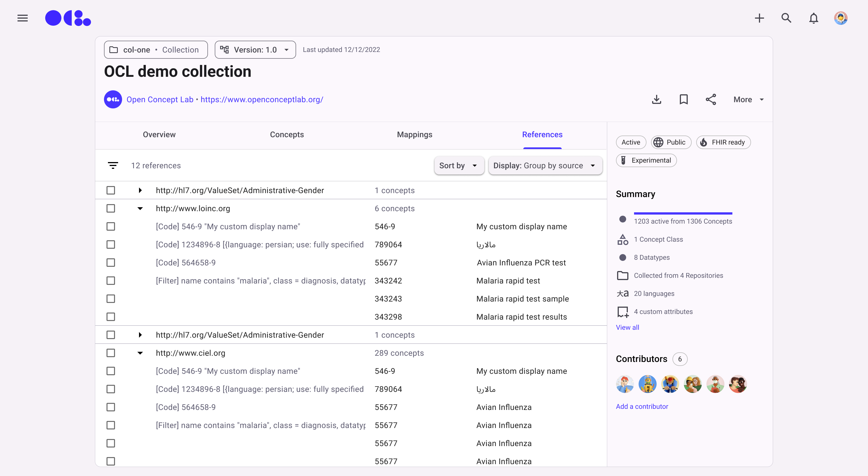Screen dimensions: 868x476
Task: Open the notifications bell
Action: pyautogui.click(x=813, y=18)
